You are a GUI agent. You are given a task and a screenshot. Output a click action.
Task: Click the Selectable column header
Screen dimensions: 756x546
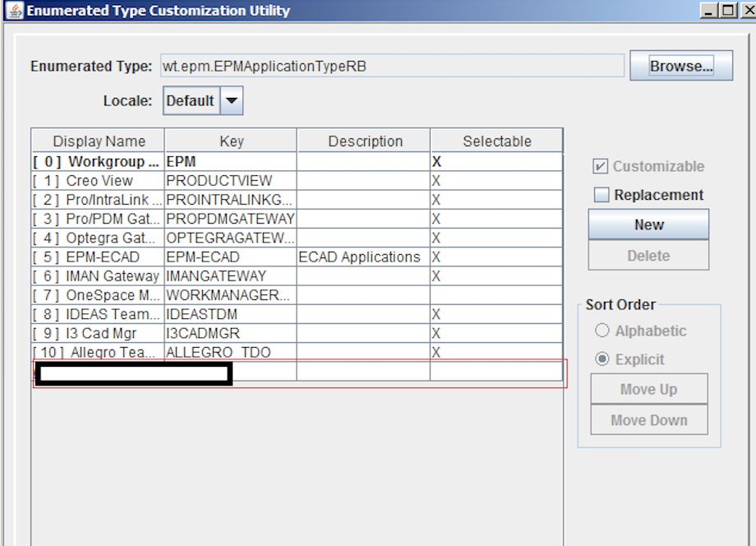coord(496,140)
